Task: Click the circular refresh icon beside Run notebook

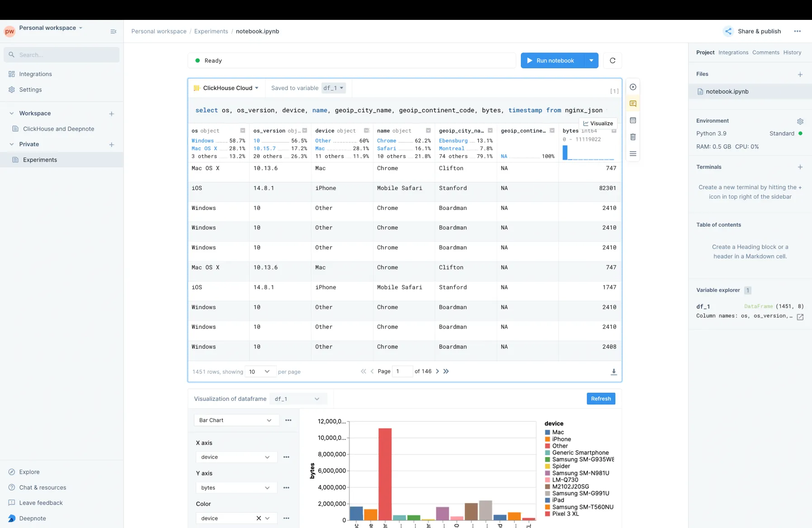Action: [x=613, y=61]
